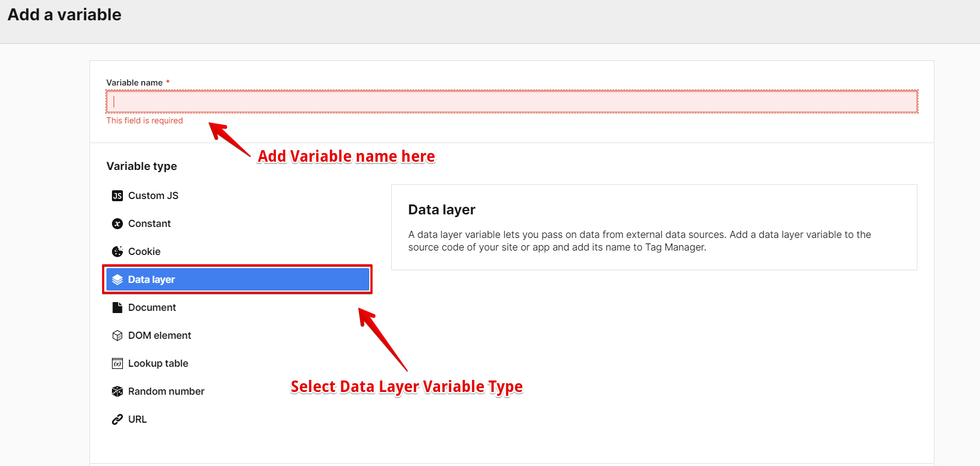This screenshot has width=980, height=466.
Task: Click the Constant variable icon
Action: coord(117,224)
